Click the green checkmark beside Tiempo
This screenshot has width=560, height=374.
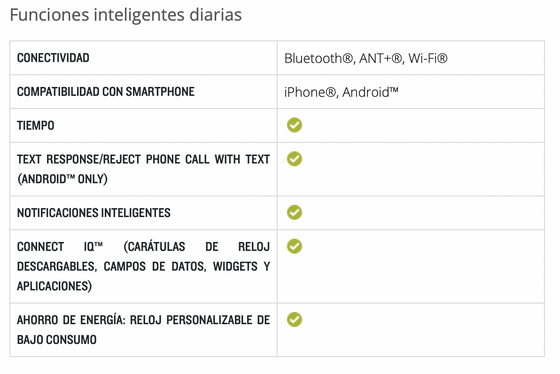tap(294, 125)
